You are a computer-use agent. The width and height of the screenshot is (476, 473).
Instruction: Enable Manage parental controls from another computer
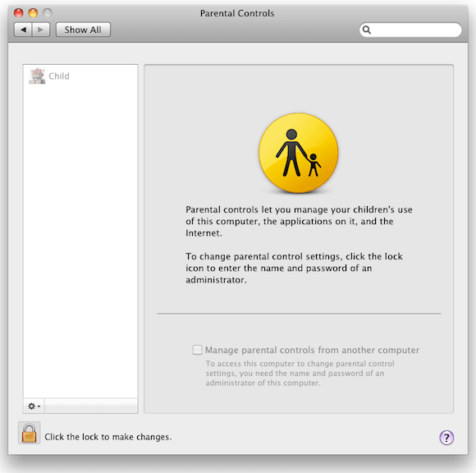tap(197, 350)
